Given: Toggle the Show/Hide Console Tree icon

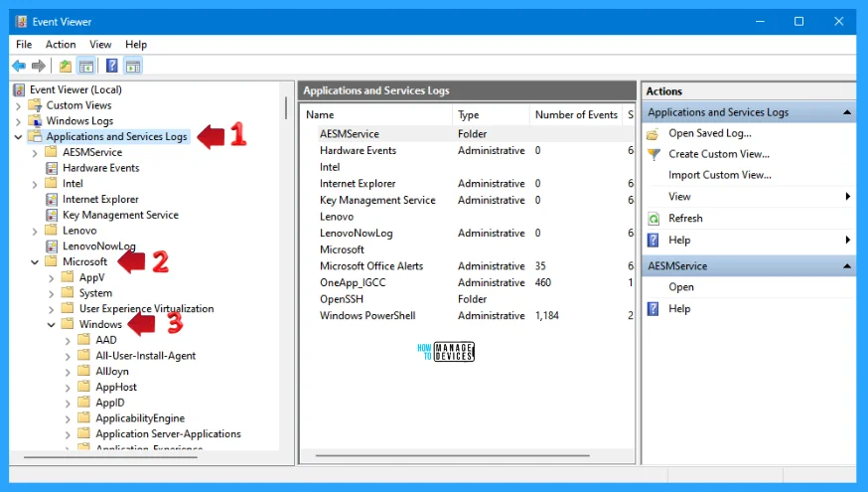Looking at the screenshot, I should [86, 66].
